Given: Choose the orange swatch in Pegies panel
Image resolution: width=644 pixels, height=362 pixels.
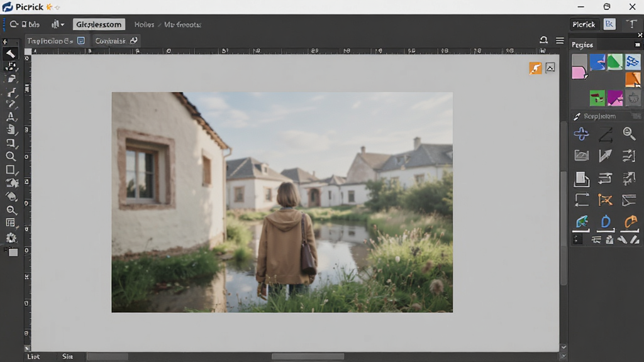Looking at the screenshot, I should 633,79.
